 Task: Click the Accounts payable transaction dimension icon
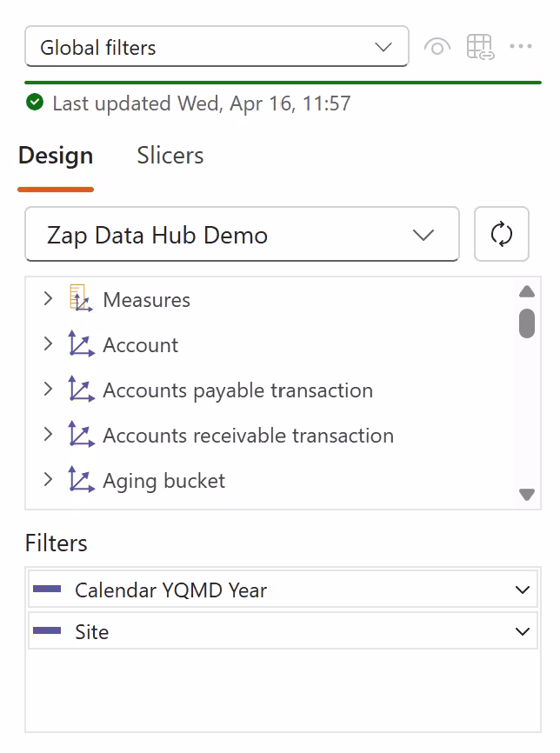(81, 390)
